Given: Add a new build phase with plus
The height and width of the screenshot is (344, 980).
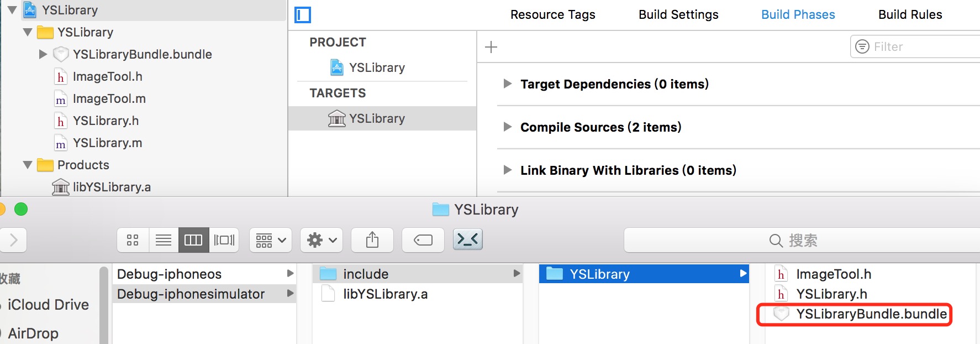Looking at the screenshot, I should 491,47.
